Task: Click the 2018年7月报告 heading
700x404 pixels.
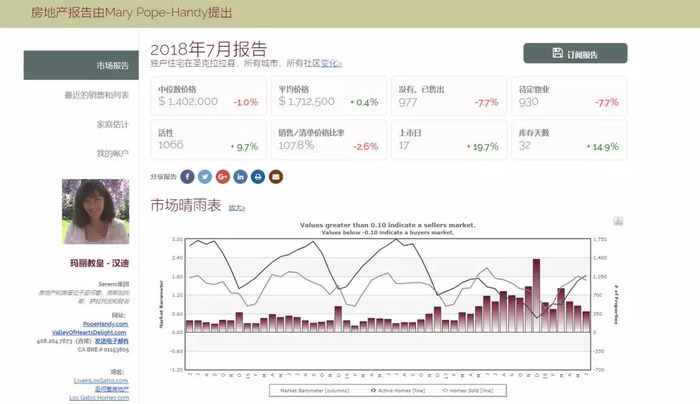Action: tap(208, 49)
